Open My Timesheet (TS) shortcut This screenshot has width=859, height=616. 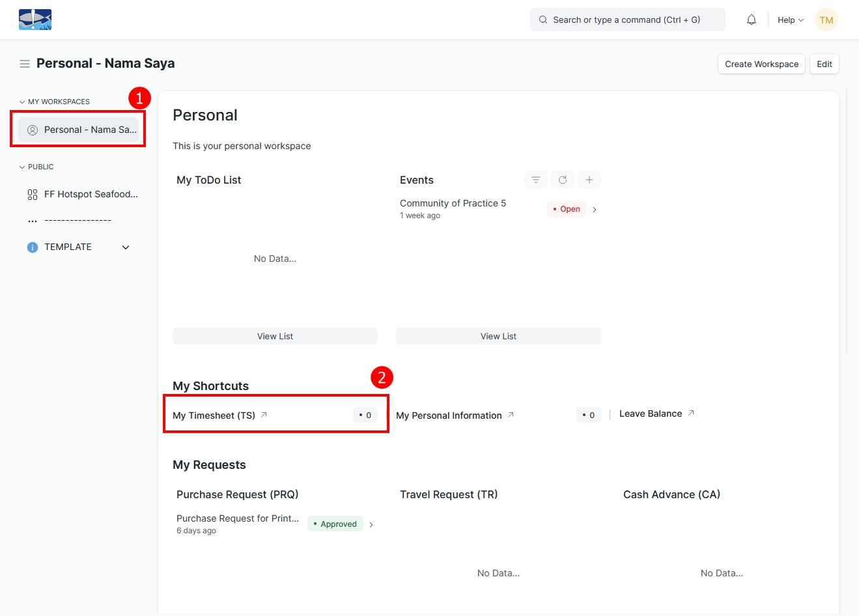click(x=214, y=415)
